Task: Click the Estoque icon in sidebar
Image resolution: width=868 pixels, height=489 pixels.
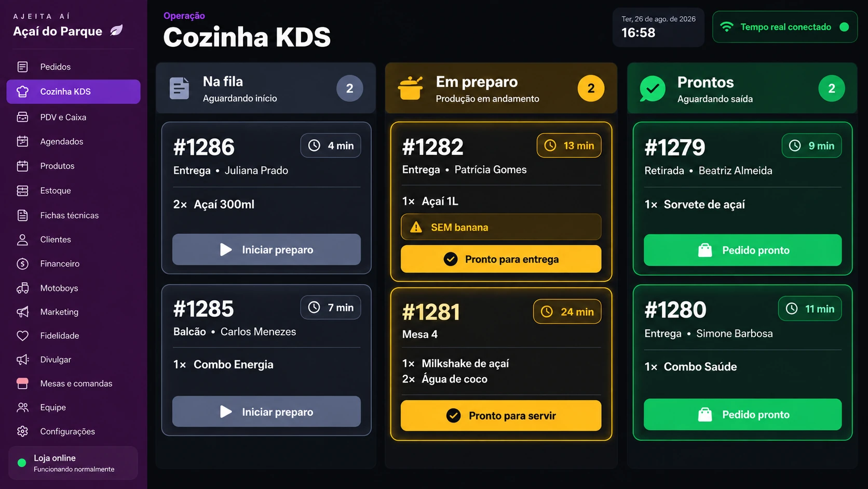Action: pyautogui.click(x=22, y=191)
